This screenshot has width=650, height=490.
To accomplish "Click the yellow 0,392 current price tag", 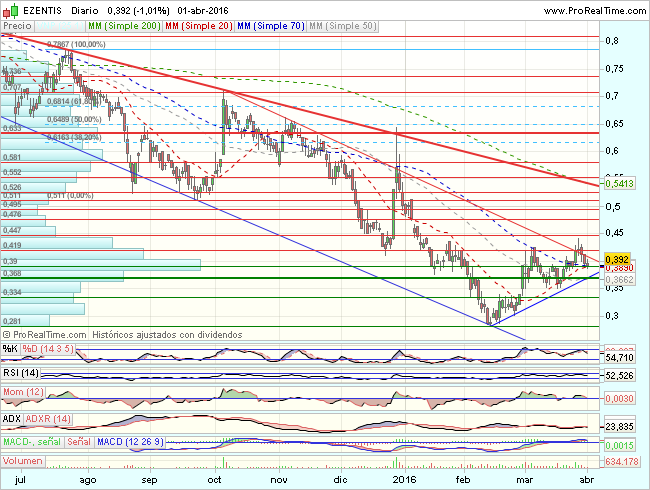I will pyautogui.click(x=617, y=260).
